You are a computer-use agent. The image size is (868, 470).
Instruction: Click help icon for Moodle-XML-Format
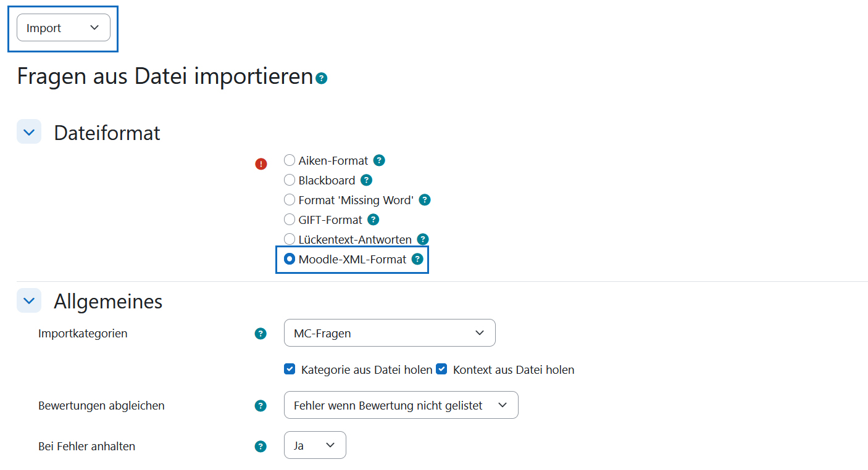(x=418, y=259)
